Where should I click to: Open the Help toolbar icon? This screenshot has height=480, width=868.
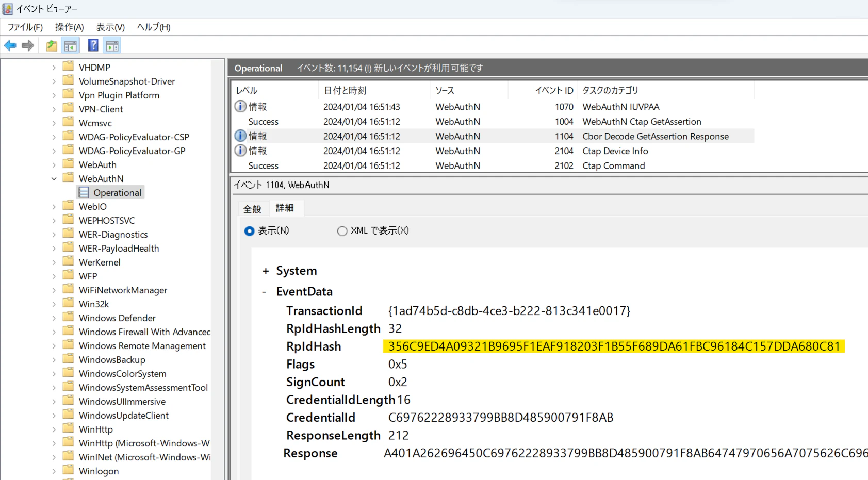point(93,46)
